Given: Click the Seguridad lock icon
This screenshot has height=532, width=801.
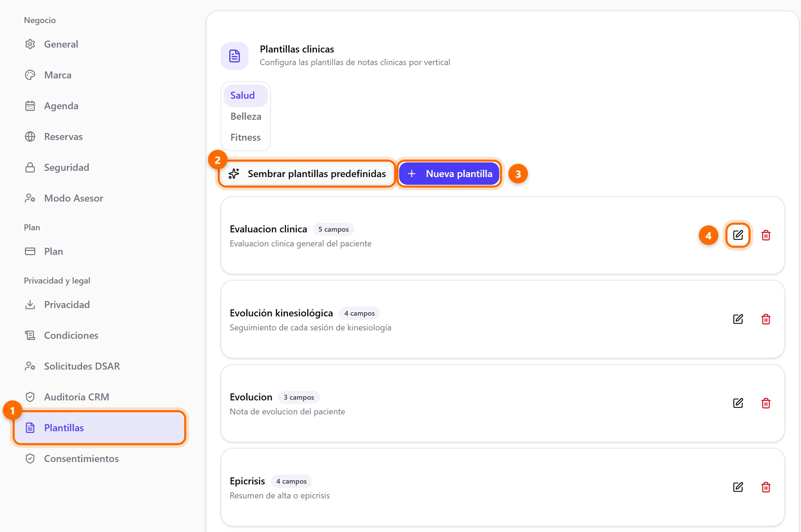Looking at the screenshot, I should [30, 167].
